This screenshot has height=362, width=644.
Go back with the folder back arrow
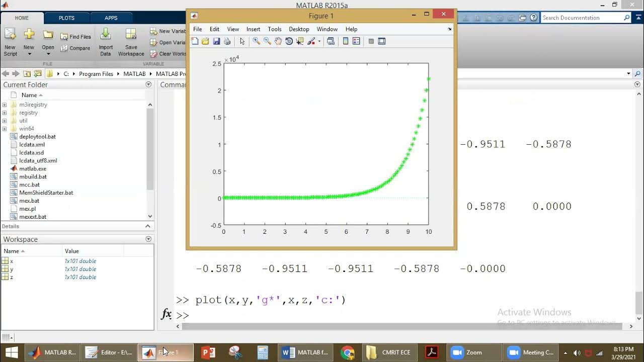tap(6, 73)
